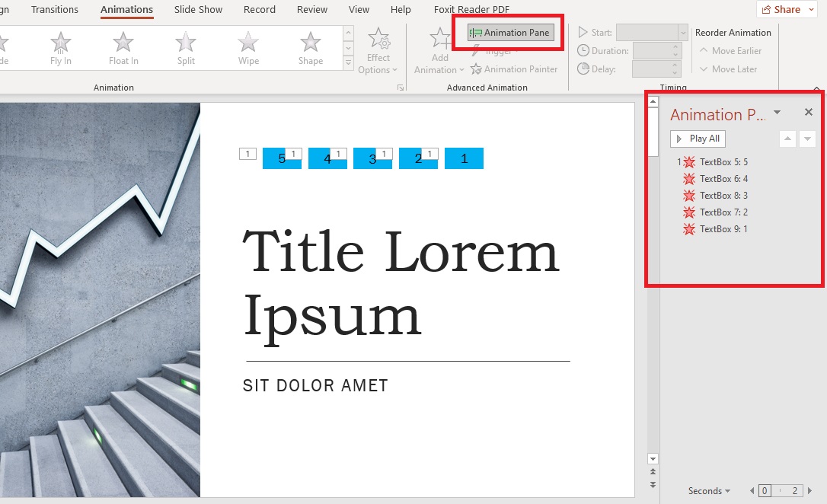Open the Effect Options dropdown
The width and height of the screenshot is (827, 504).
[x=378, y=52]
